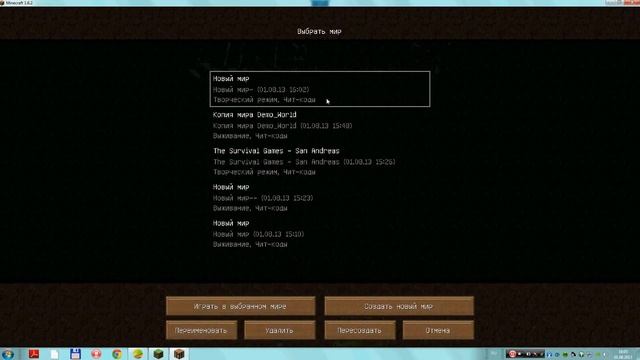Open Adobe Reader from the taskbar

34,354
